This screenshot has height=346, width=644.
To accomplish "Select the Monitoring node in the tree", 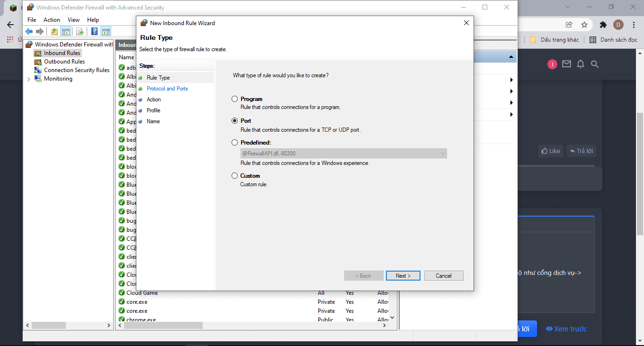I will (58, 79).
